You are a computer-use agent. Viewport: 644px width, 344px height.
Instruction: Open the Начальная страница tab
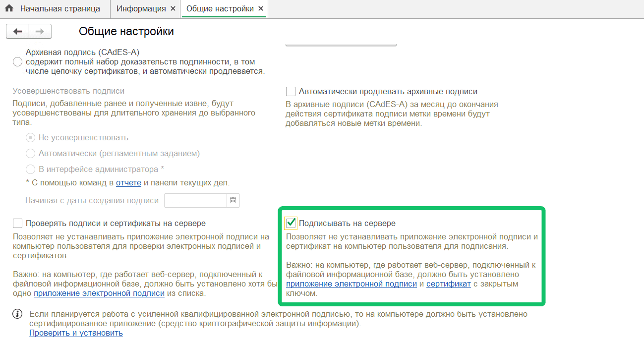coord(60,9)
